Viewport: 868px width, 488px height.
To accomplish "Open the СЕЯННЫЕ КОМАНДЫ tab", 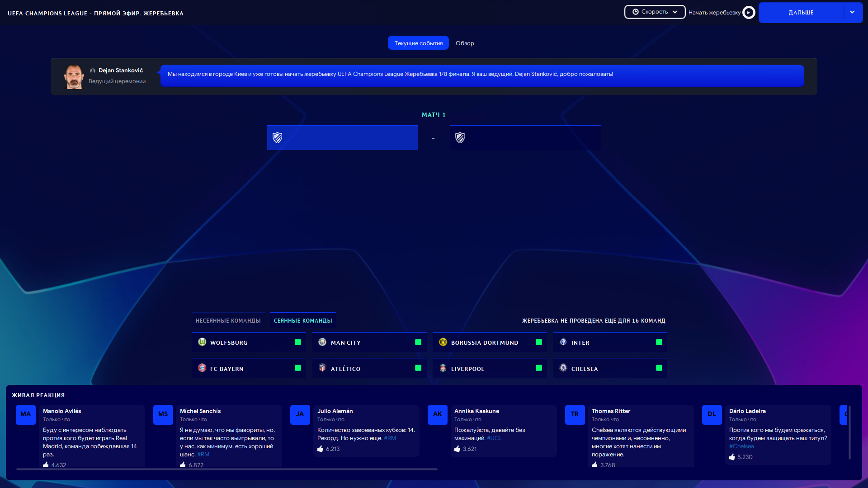I will [303, 320].
